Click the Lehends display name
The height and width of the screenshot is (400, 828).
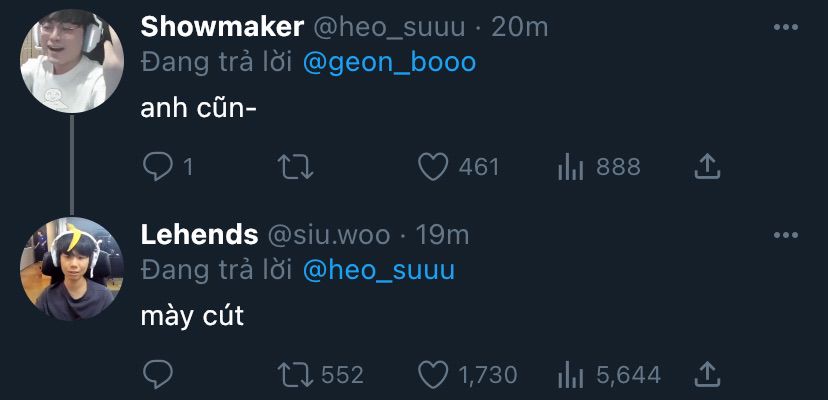[x=198, y=235]
